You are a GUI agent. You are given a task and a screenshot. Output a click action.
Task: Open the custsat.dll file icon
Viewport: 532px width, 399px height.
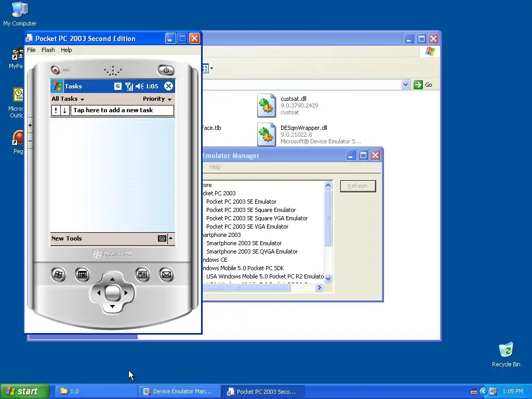(267, 105)
